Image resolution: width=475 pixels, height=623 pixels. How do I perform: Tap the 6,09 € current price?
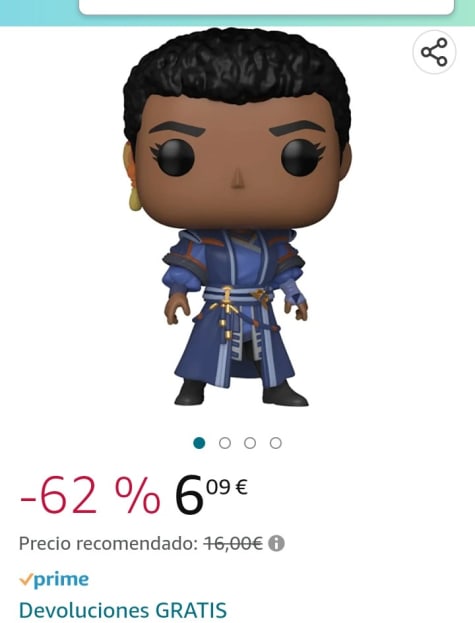tap(211, 495)
